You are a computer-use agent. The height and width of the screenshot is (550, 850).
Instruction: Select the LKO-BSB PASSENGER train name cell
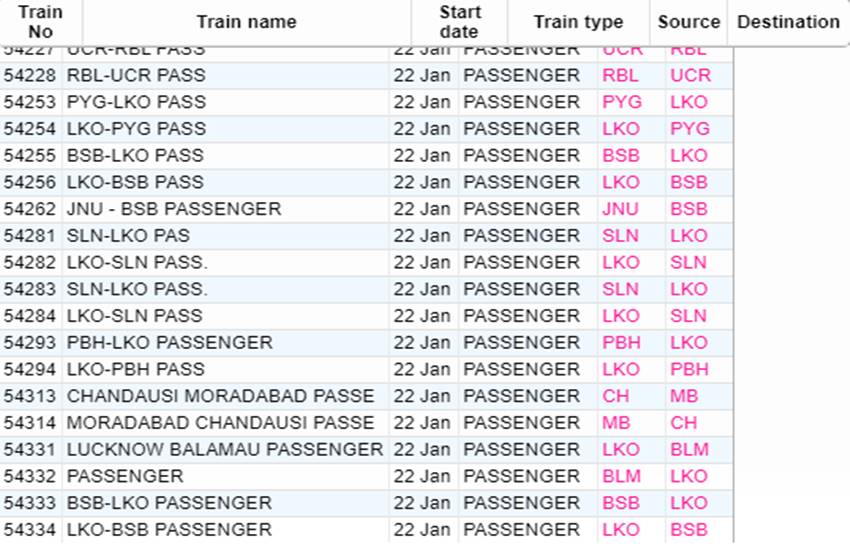169,529
